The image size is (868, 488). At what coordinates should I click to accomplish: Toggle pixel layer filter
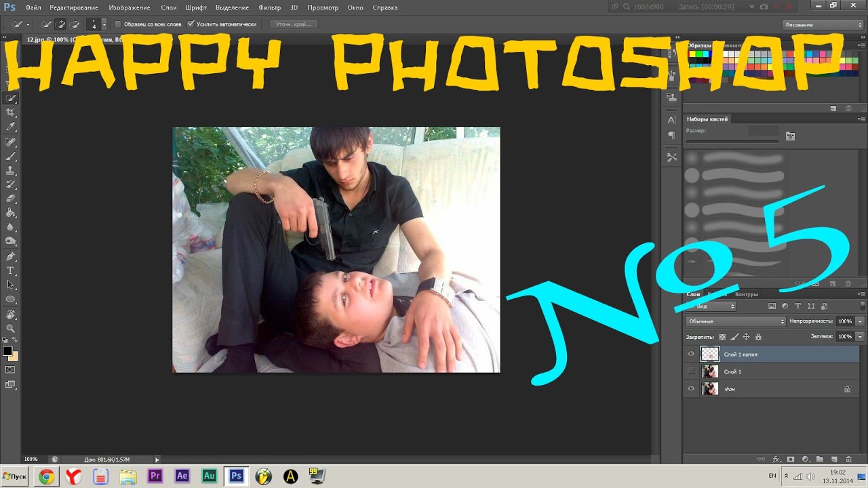point(772,306)
